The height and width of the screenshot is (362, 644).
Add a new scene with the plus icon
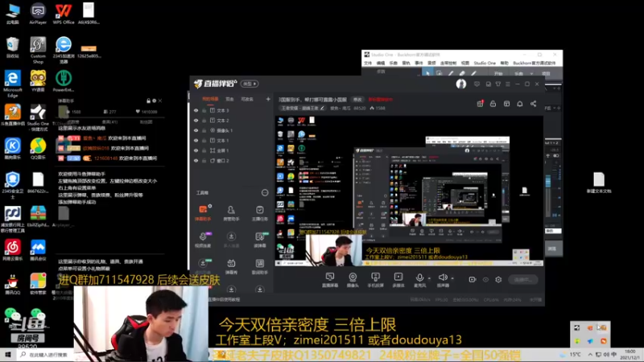[x=268, y=99]
